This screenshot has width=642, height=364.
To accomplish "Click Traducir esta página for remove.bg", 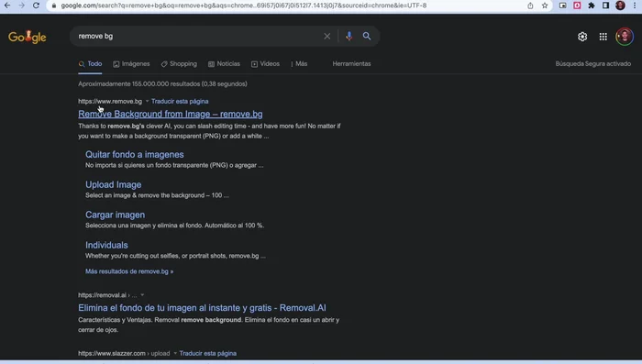I will point(180,101).
